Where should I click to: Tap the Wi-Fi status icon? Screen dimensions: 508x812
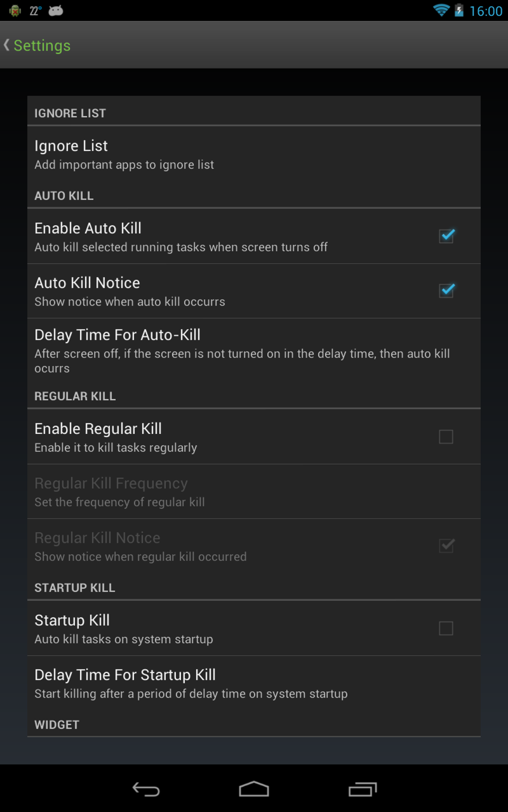[x=441, y=10]
